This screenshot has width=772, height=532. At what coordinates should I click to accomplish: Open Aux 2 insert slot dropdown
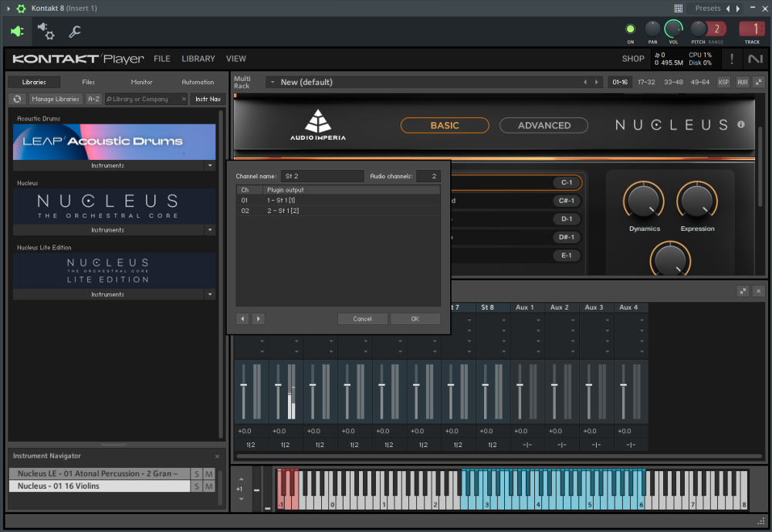point(573,320)
